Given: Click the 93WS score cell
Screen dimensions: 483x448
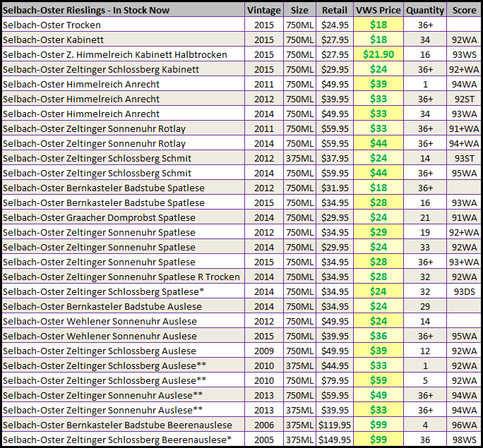Looking at the screenshot, I should 464,54.
